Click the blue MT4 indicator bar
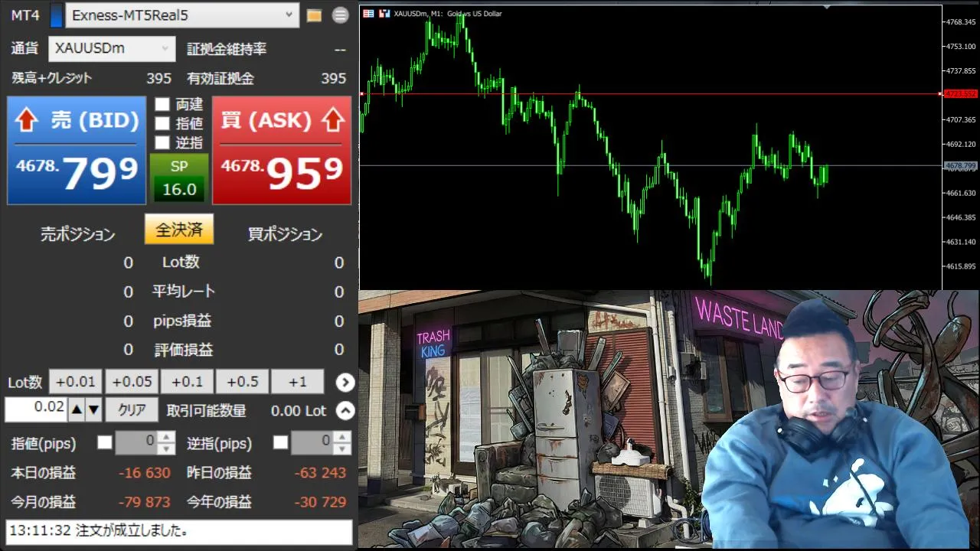This screenshot has width=980, height=551. (x=56, y=15)
